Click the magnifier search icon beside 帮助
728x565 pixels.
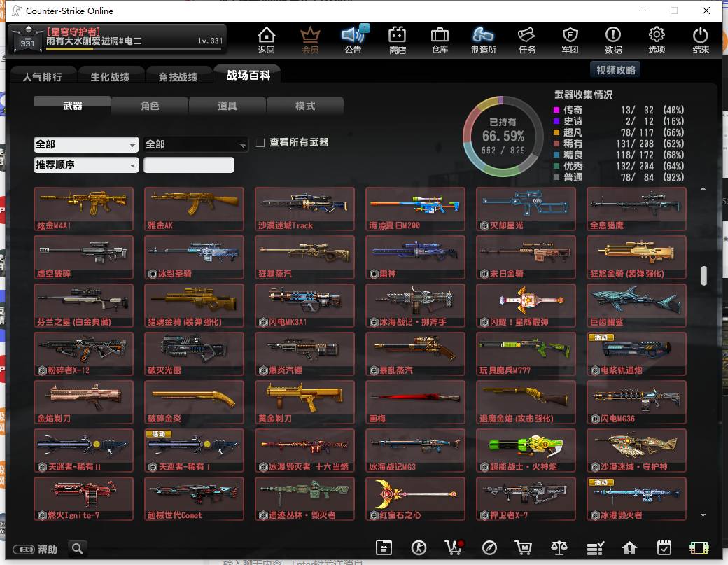(x=78, y=549)
